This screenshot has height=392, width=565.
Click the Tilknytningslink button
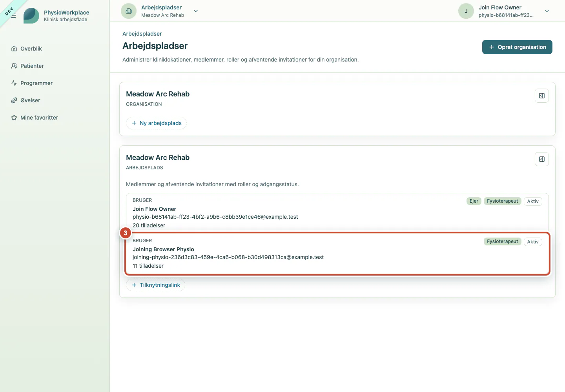coord(155,285)
